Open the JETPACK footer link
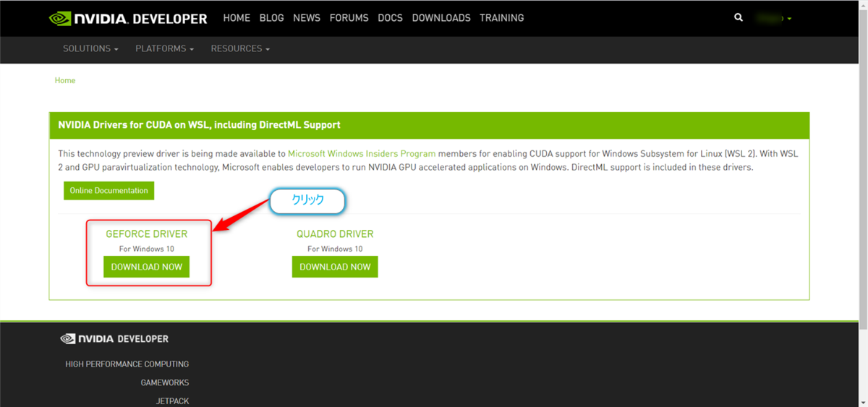Image resolution: width=868 pixels, height=407 pixels. [172, 401]
